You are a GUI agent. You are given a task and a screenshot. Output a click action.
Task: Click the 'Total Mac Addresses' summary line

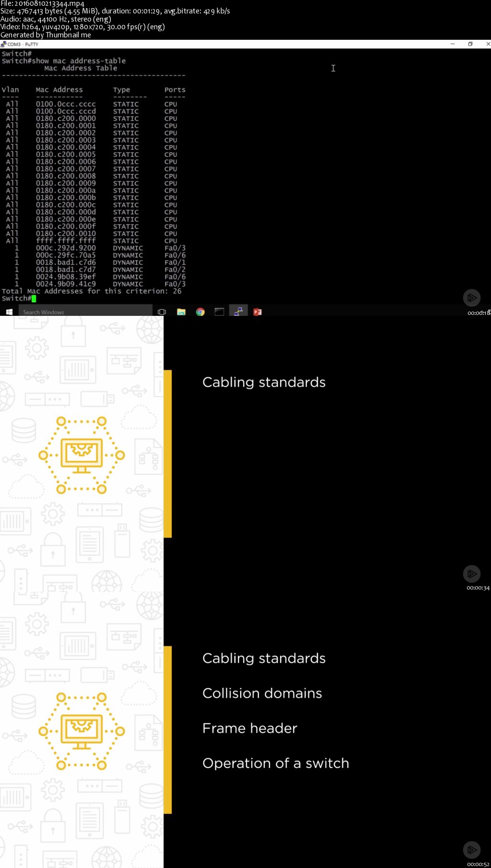[92, 291]
